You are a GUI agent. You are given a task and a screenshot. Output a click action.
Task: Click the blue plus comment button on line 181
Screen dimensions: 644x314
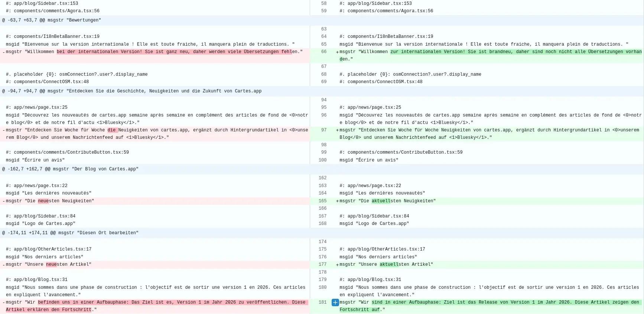click(335, 302)
